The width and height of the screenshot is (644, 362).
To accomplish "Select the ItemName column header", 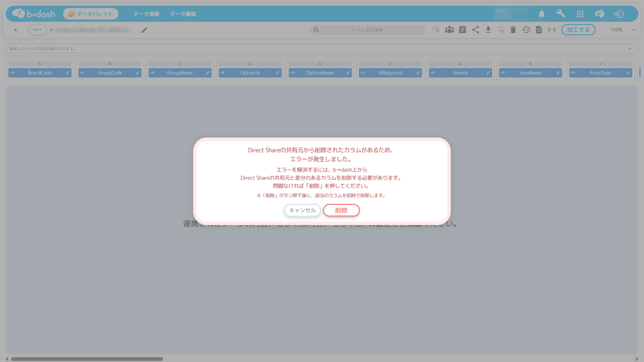I will [x=530, y=73].
